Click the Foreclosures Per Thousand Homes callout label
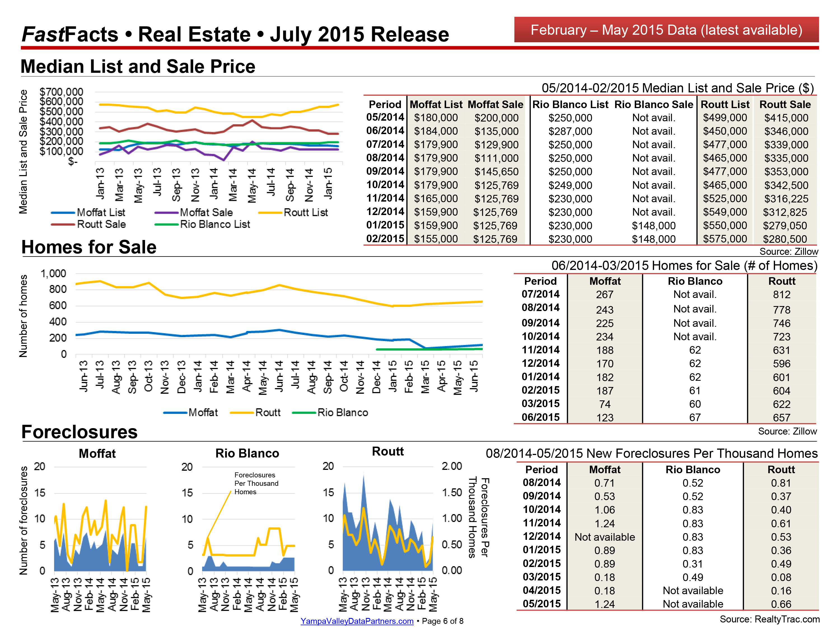This screenshot has height=630, width=840. pyautogui.click(x=256, y=483)
